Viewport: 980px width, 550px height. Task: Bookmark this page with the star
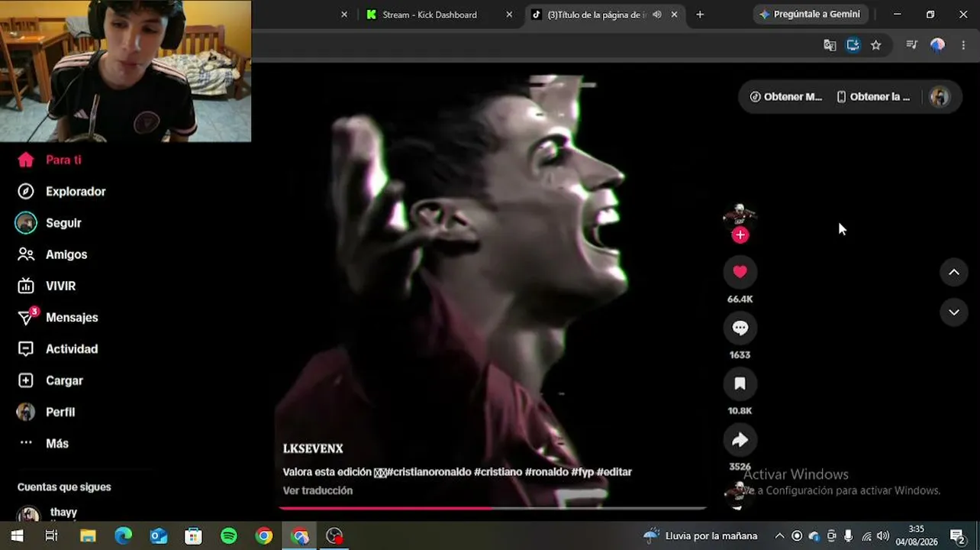coord(876,45)
